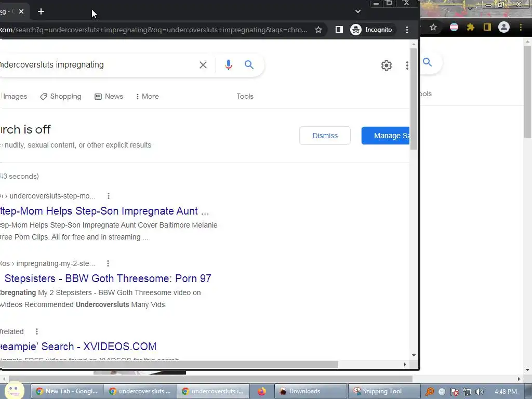532x399 pixels.
Task: Click the bookmark star in the background Chrome window
Action: (433, 28)
